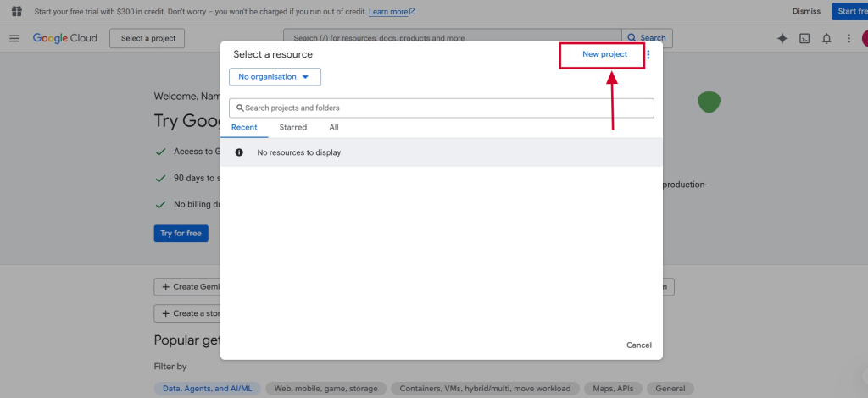Focus the top resources search bar

tap(453, 38)
